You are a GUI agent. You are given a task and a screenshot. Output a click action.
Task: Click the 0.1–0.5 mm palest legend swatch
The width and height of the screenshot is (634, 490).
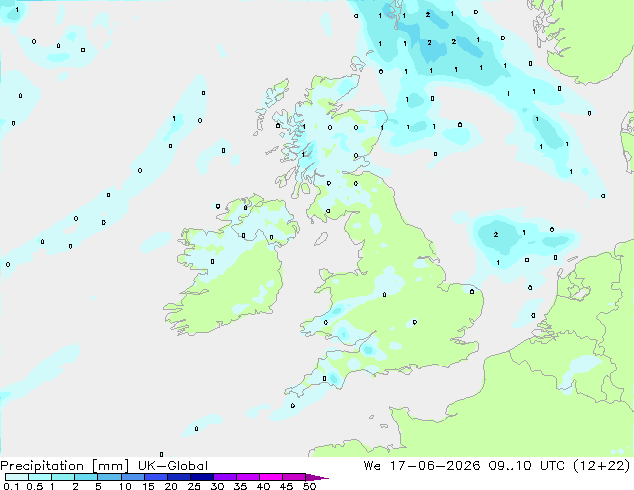point(17,477)
